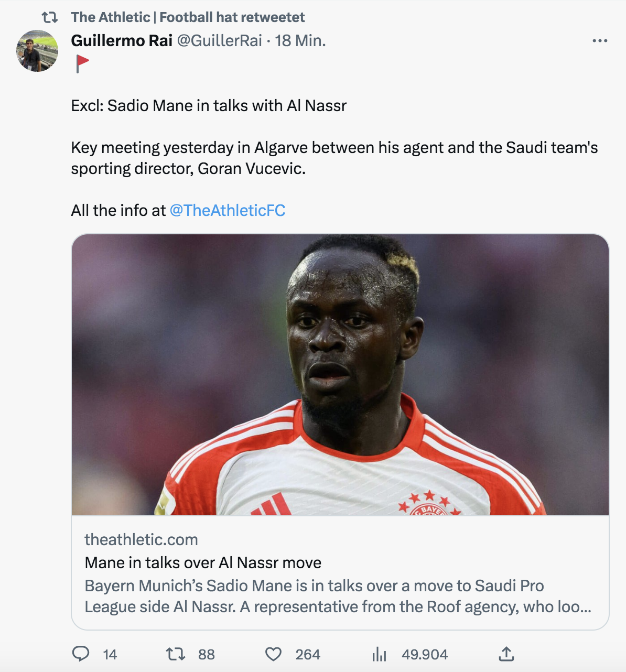
Task: Click the small retweet icon above the tweet
Action: point(50,17)
